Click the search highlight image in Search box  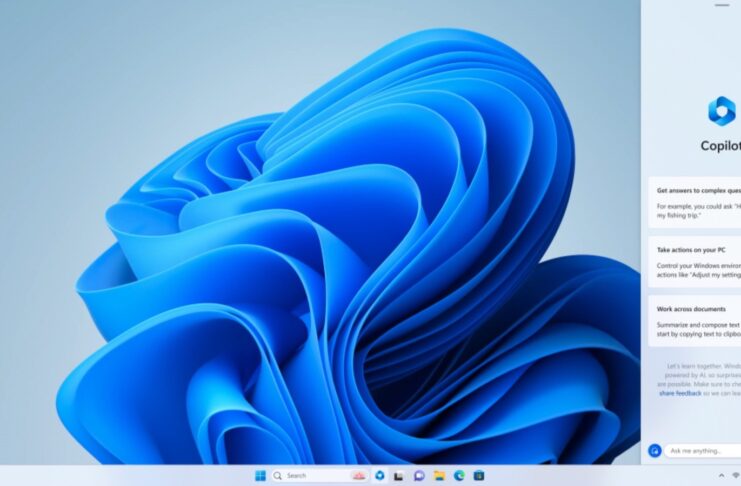pyautogui.click(x=359, y=476)
